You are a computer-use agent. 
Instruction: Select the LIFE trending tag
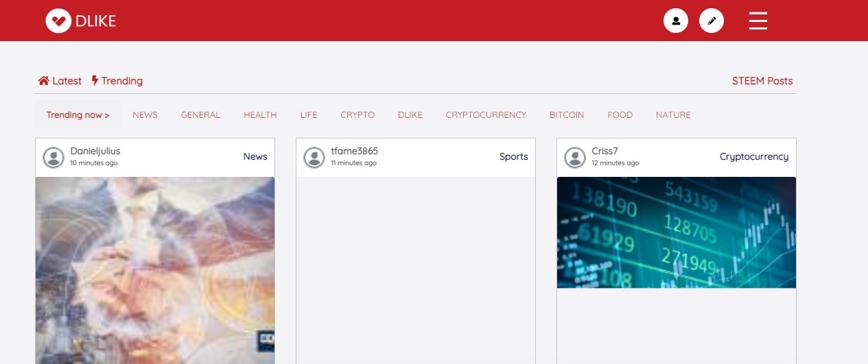(309, 115)
